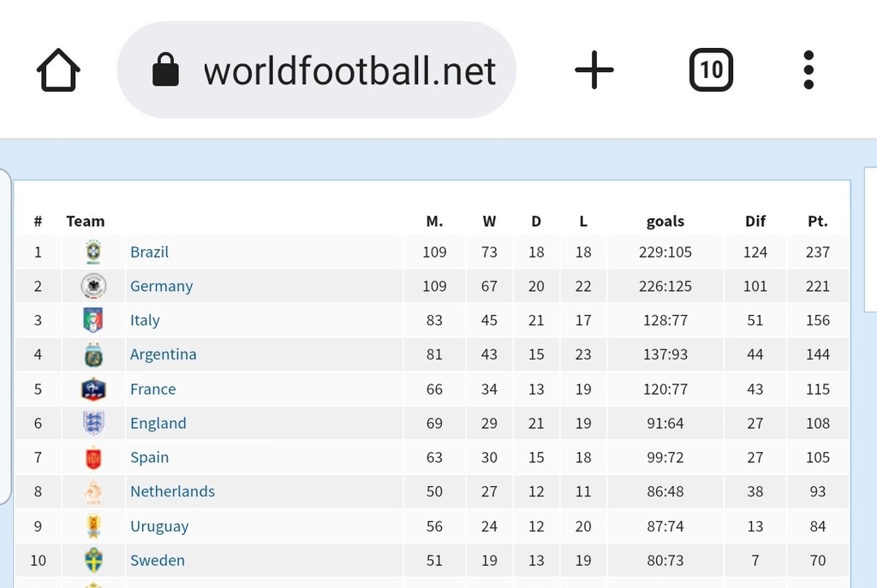Open the Spain team link
Viewport: 877px width, 588px height.
[x=149, y=458]
